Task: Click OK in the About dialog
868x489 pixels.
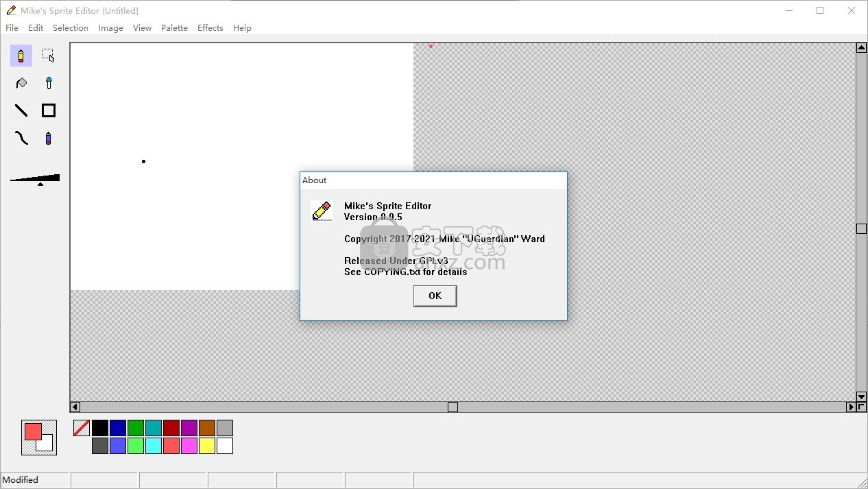Action: [x=435, y=296]
